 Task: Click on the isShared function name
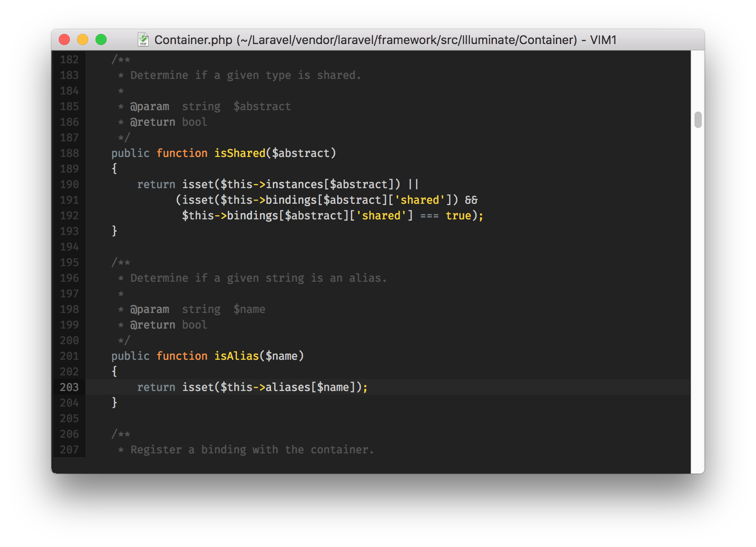(240, 153)
